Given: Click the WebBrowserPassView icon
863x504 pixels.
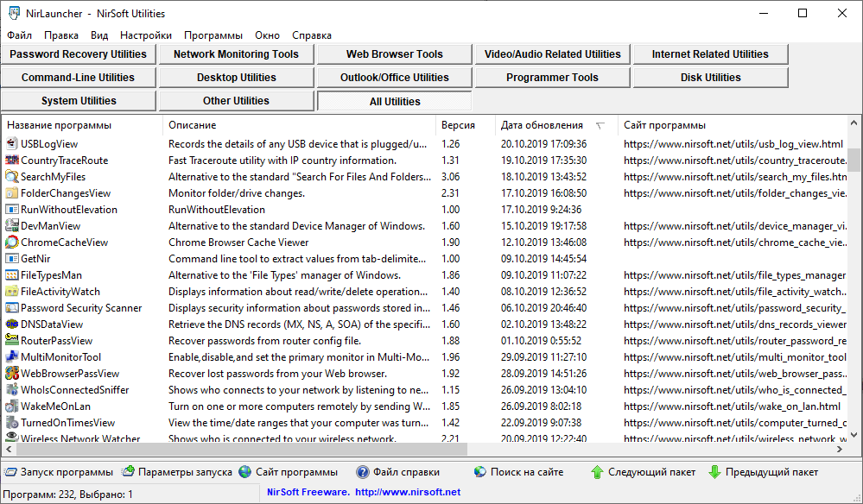Looking at the screenshot, I should click(x=11, y=374).
